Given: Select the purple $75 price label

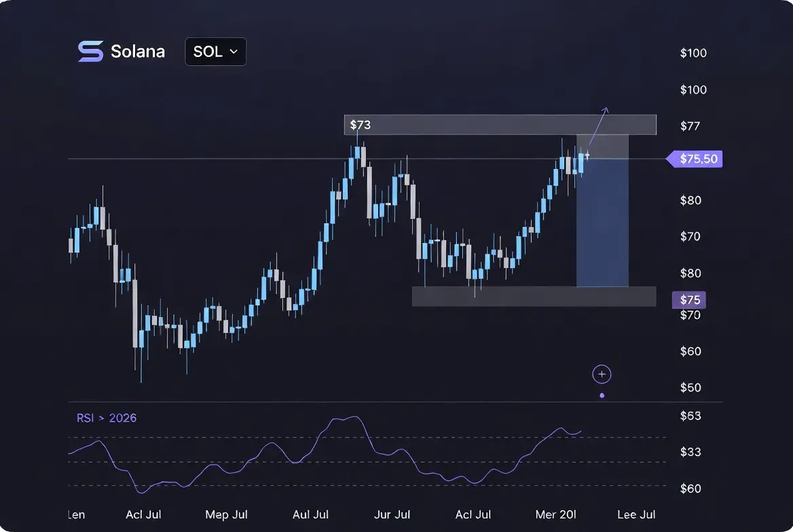Looking at the screenshot, I should [x=689, y=300].
